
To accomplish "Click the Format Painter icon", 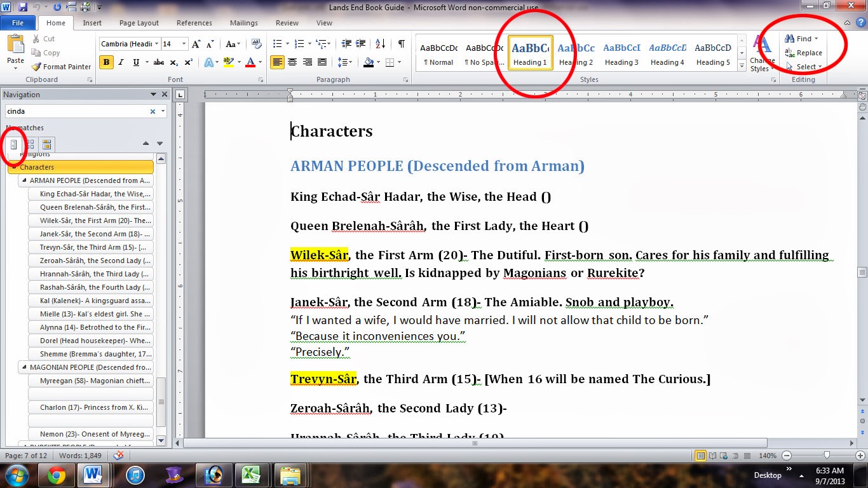I will (37, 67).
